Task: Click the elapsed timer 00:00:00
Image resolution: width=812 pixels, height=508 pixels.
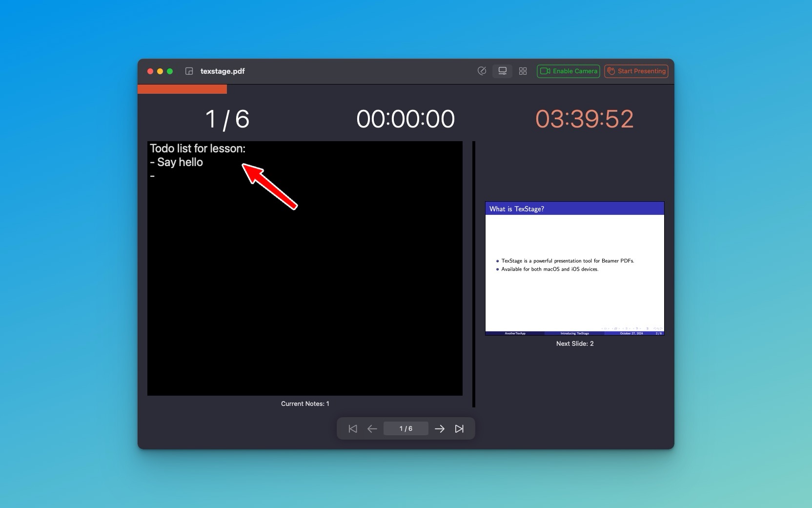Action: point(406,119)
